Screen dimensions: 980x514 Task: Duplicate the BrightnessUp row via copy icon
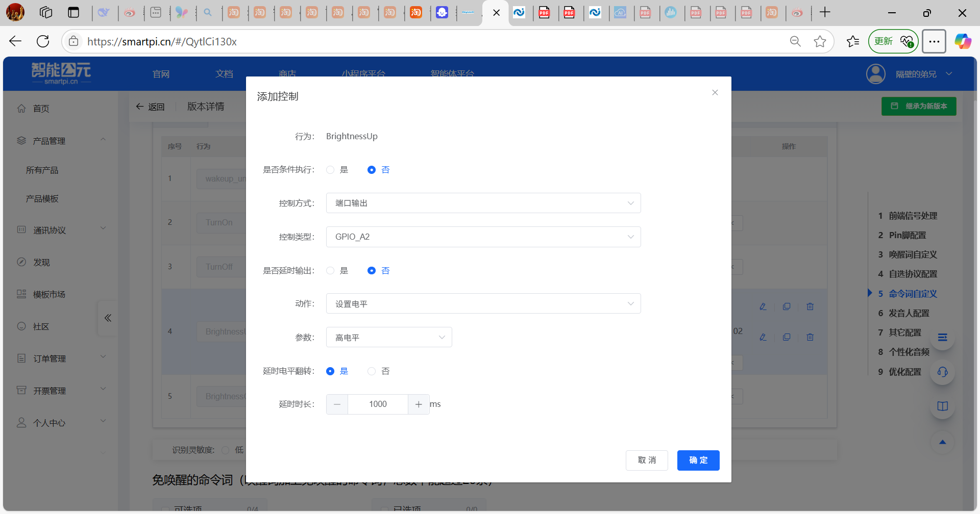(x=787, y=337)
